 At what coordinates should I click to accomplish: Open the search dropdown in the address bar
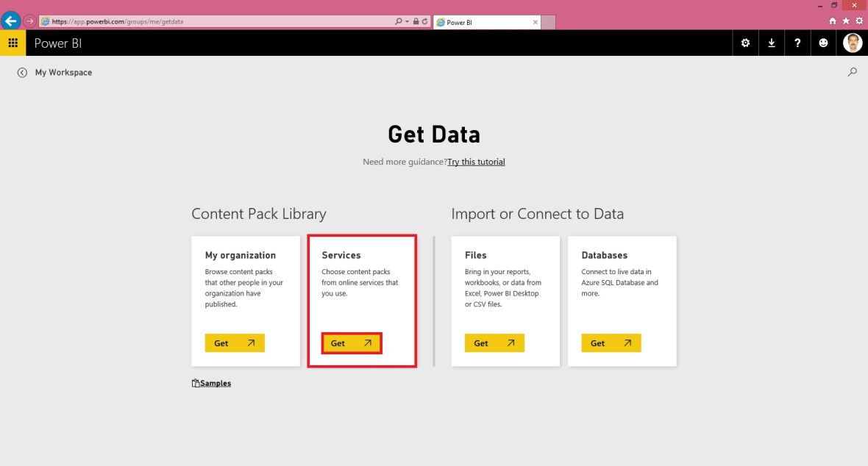pyautogui.click(x=403, y=21)
